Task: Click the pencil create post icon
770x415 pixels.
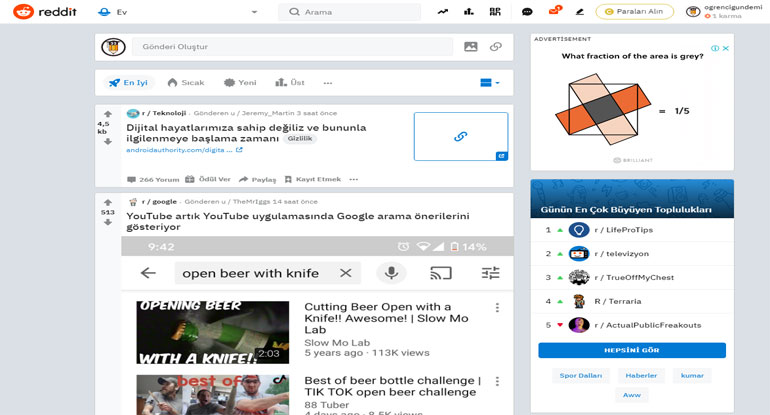Action: tap(579, 12)
